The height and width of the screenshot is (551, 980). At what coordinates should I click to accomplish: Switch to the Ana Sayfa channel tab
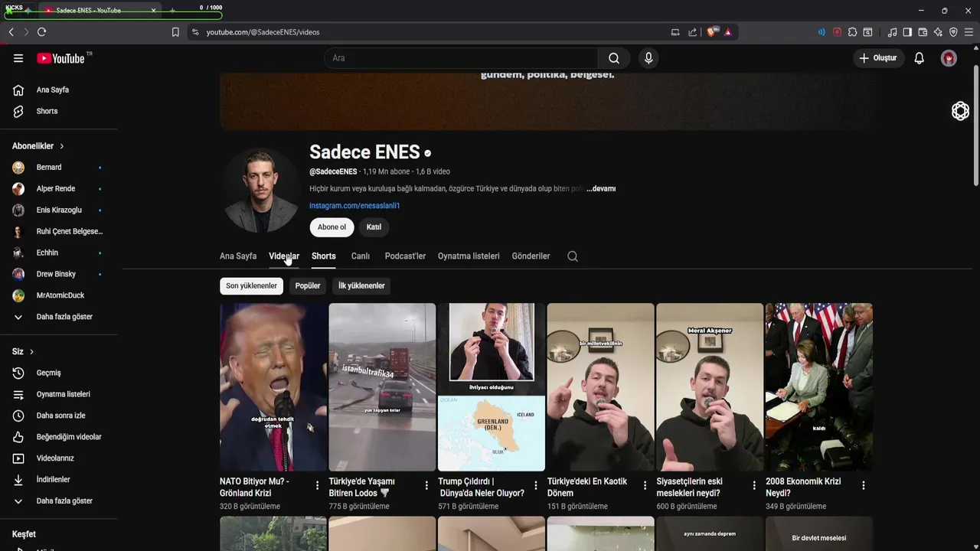pos(238,256)
